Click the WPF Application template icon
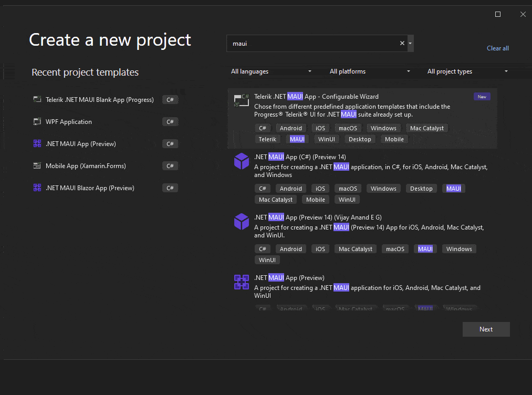Screen dimensions: 532x395 [37, 122]
